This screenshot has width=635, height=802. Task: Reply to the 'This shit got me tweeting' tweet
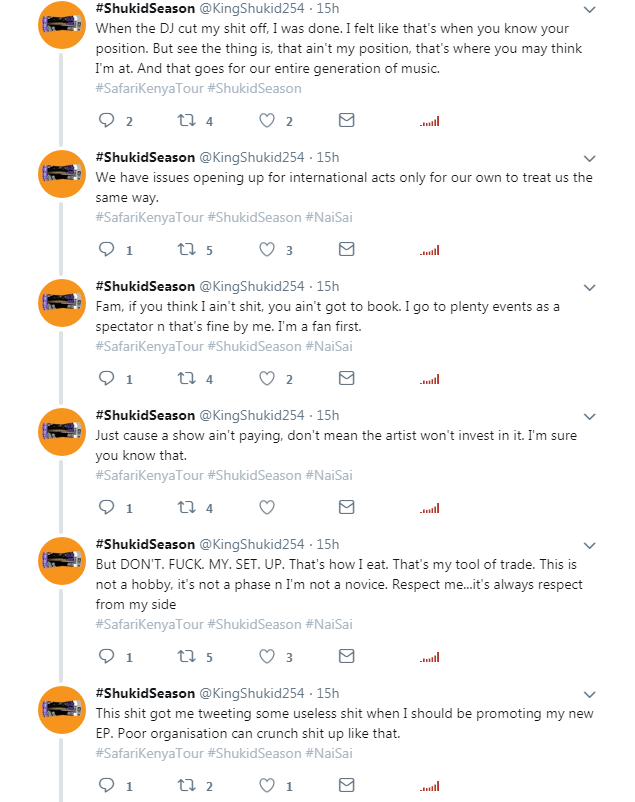click(x=106, y=785)
